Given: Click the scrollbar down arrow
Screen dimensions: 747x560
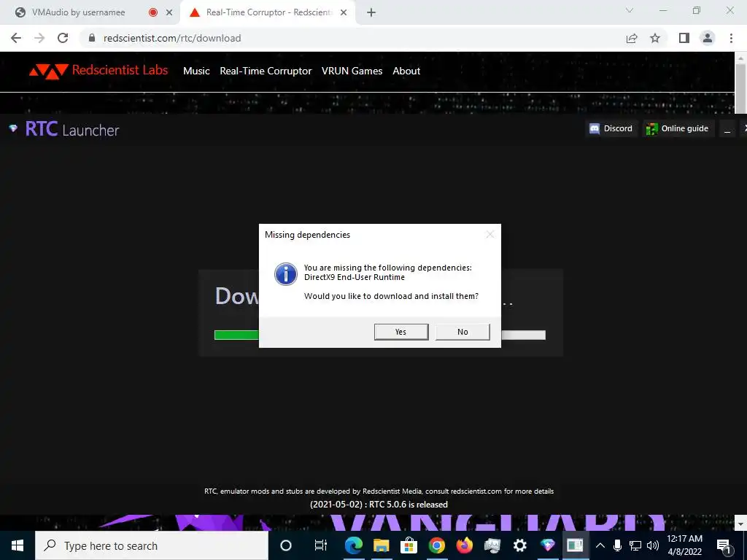Looking at the screenshot, I should [x=740, y=524].
